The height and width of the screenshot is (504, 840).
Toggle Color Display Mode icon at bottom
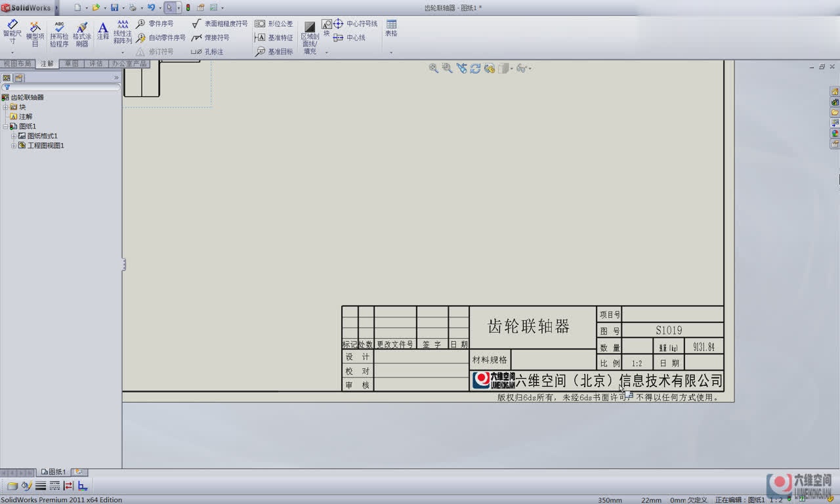tap(83, 486)
